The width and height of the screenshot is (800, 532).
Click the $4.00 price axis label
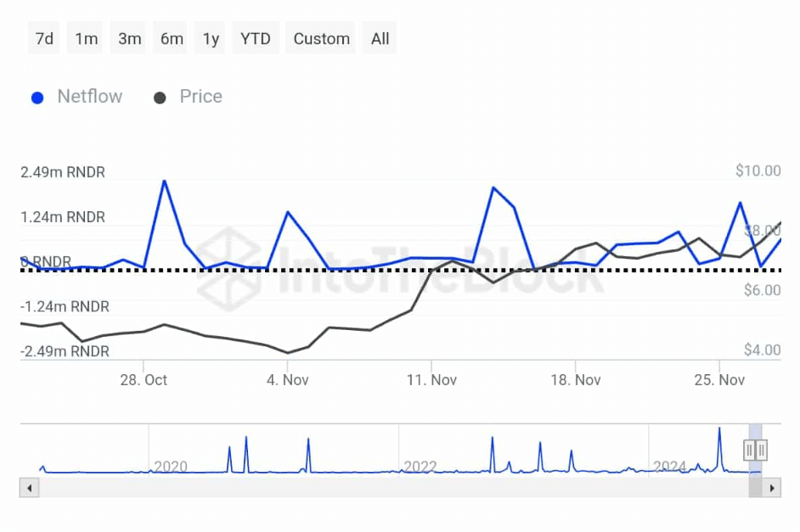click(763, 350)
